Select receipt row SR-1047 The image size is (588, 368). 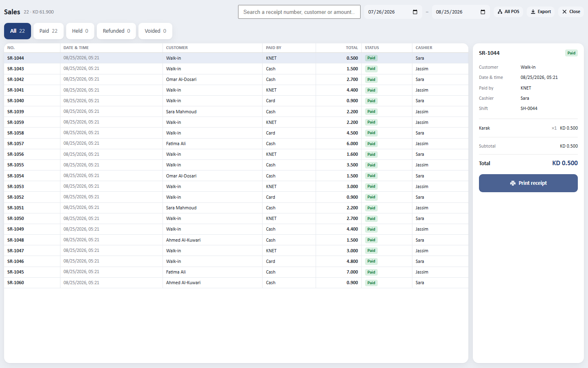236,251
